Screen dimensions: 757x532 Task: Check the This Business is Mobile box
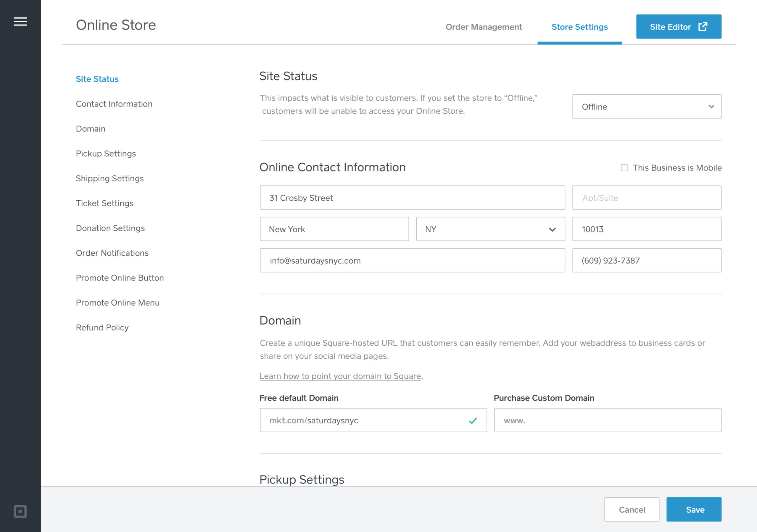coord(624,168)
